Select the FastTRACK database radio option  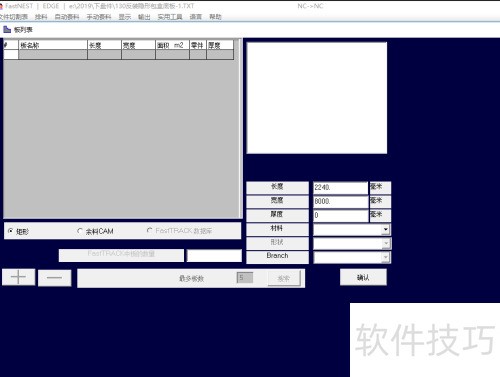click(149, 230)
